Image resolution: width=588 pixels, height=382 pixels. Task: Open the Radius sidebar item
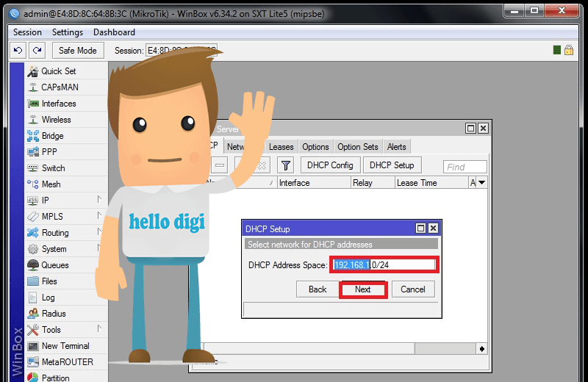(54, 314)
